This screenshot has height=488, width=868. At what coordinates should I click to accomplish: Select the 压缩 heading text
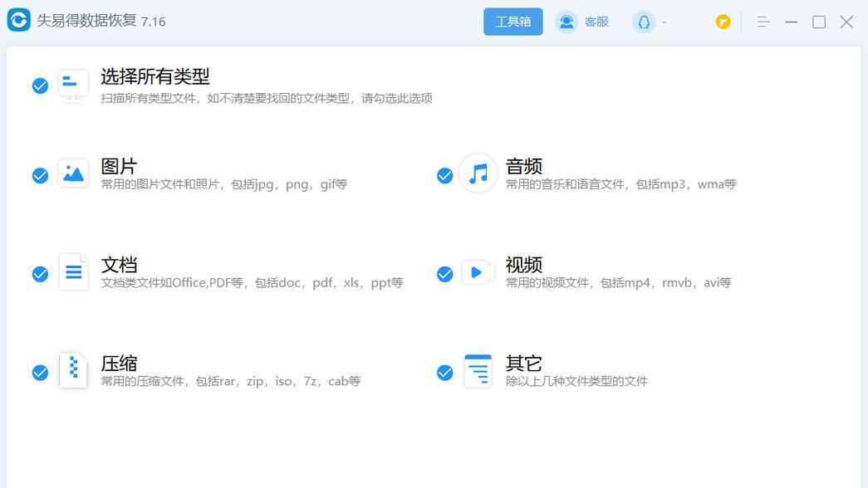[x=119, y=363]
